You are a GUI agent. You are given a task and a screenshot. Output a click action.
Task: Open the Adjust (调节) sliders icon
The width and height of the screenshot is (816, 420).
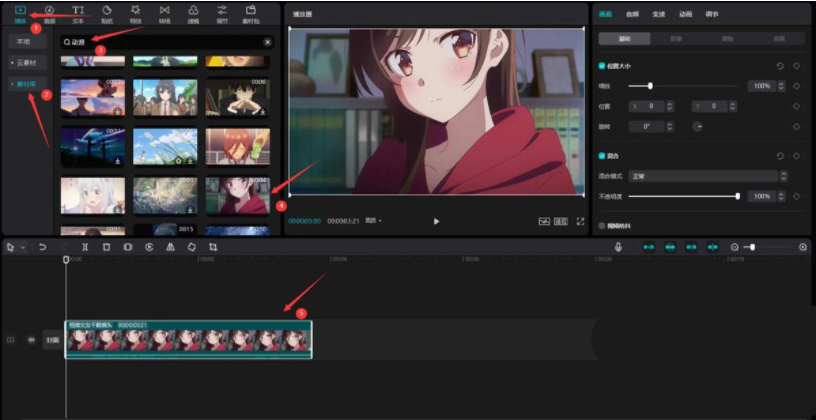pyautogui.click(x=222, y=10)
